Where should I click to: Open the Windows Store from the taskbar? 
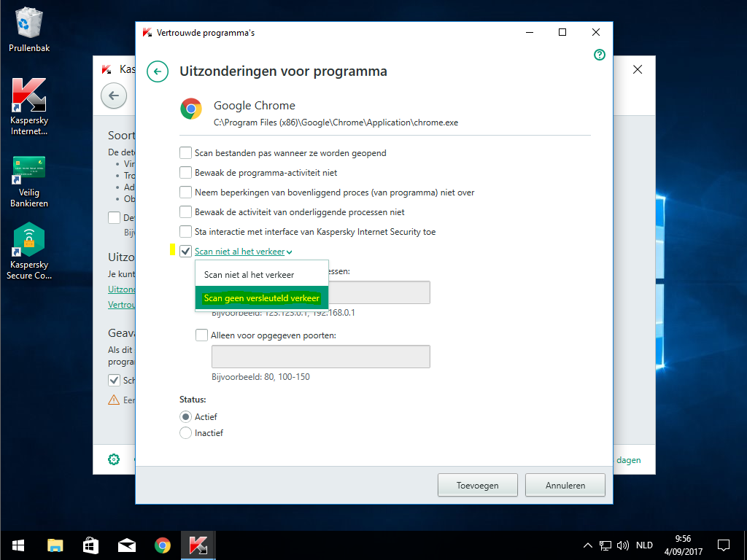(90, 545)
